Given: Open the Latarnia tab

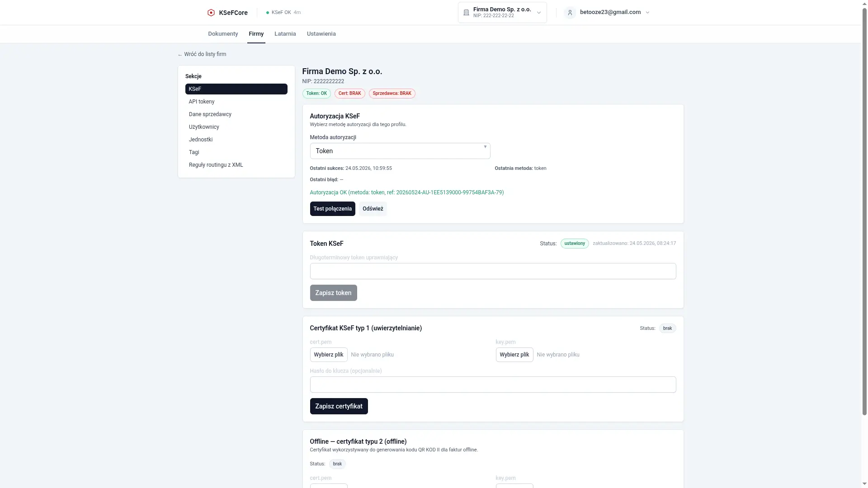Looking at the screenshot, I should tap(285, 34).
